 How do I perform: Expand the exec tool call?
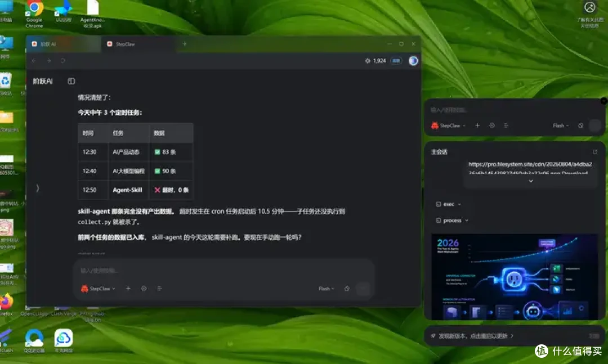tap(449, 204)
